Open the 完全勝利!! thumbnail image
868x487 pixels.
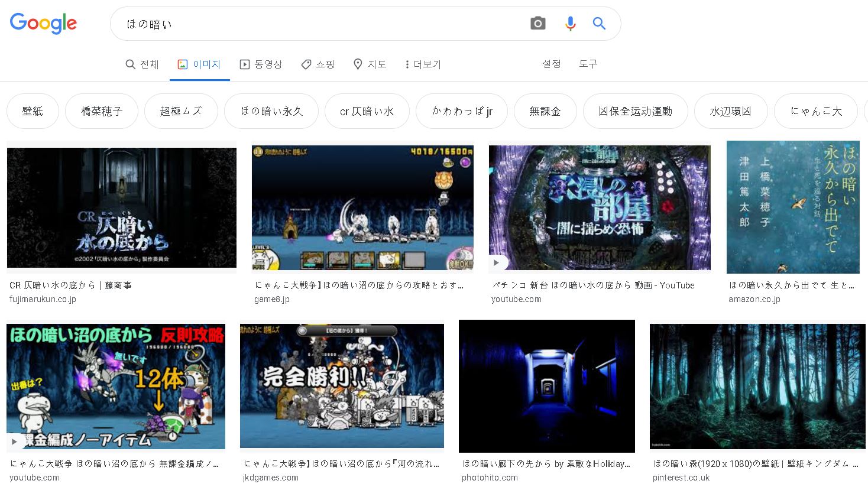(342, 386)
